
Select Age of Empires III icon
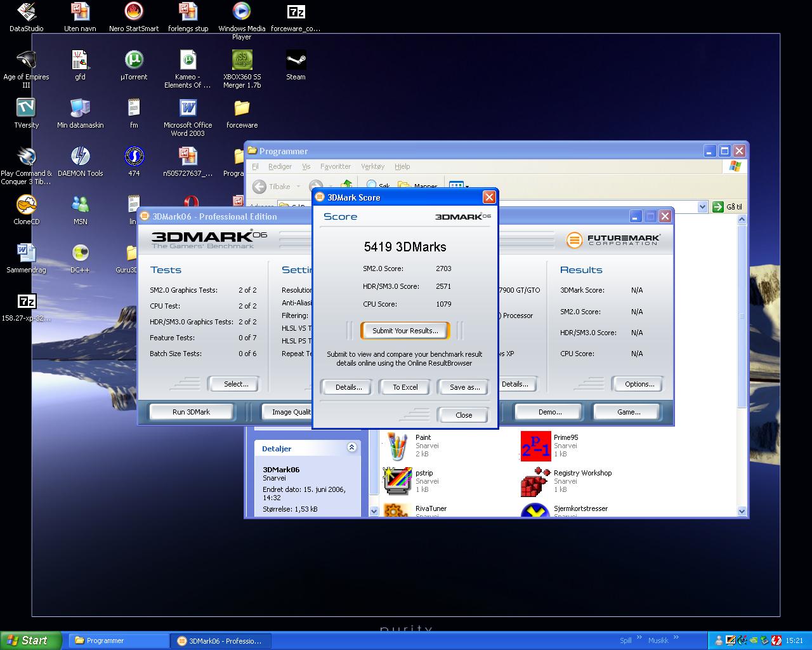coord(26,70)
